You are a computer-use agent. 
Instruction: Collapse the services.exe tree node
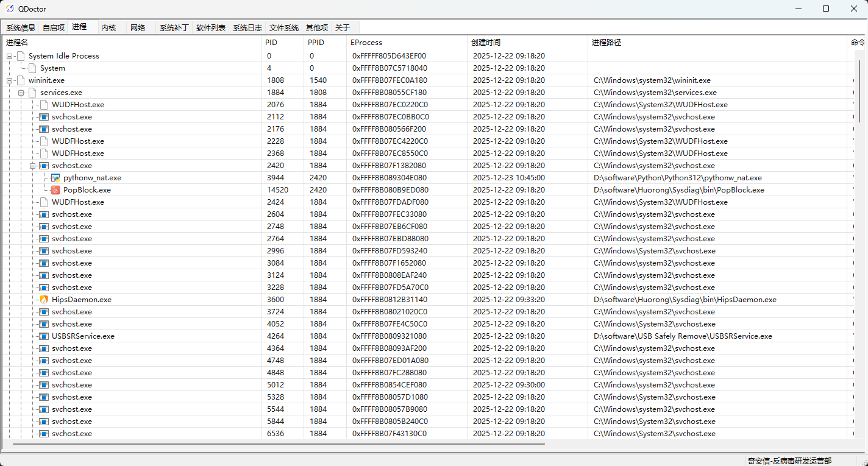[x=21, y=93]
